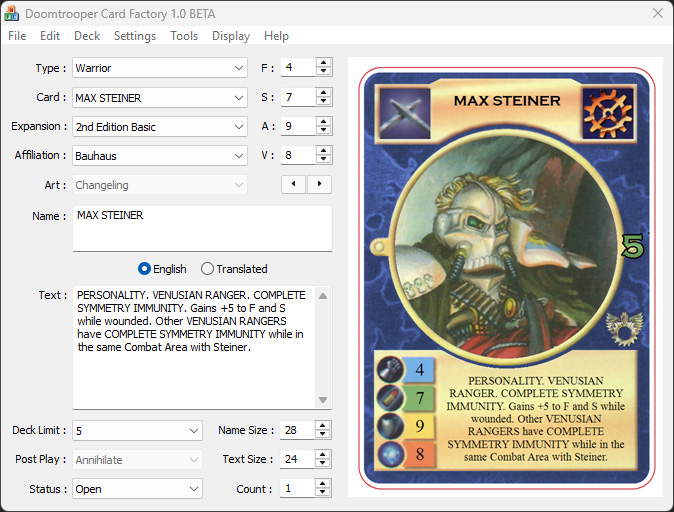Open the Settings menu

[x=135, y=36]
